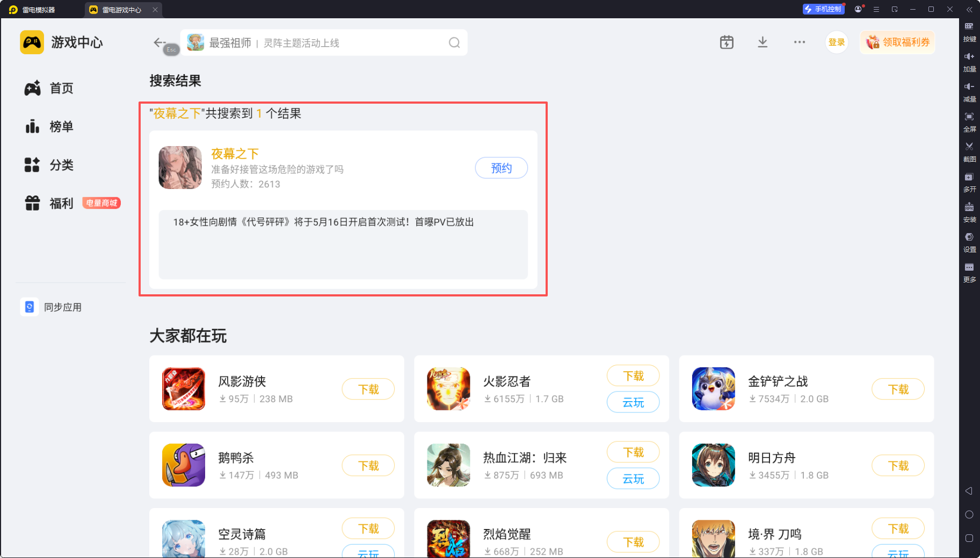Open the 代号砰砰 news announcement
The image size is (980, 558).
click(x=323, y=222)
